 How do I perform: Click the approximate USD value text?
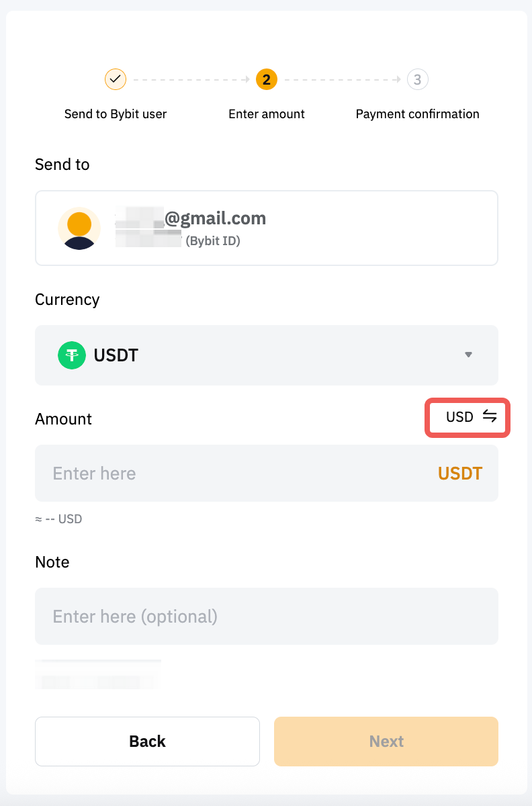(58, 519)
